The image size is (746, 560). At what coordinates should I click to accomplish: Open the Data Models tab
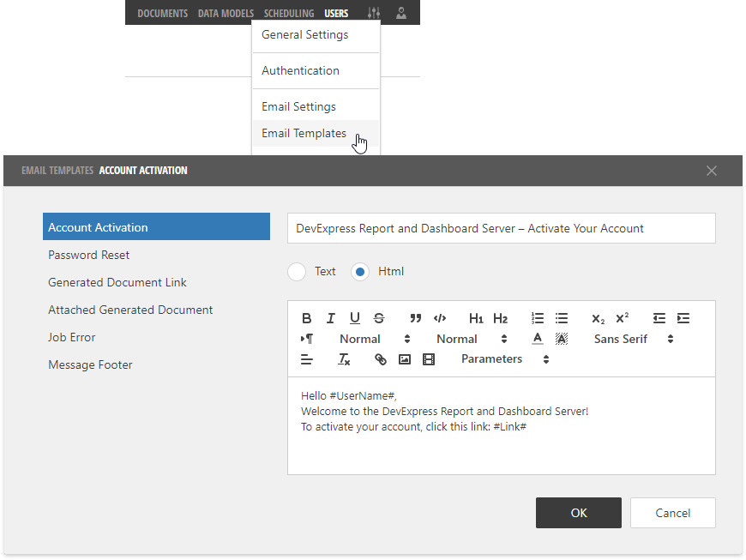coord(226,14)
